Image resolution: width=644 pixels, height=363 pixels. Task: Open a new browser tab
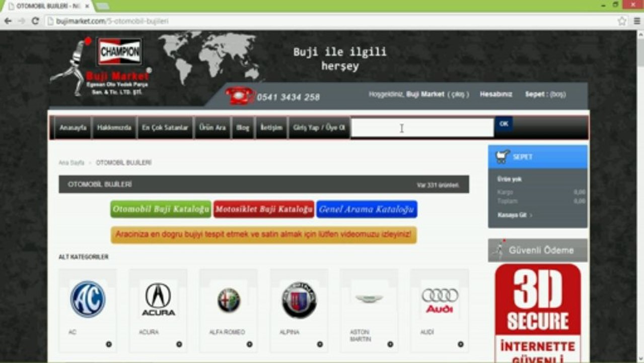102,6
